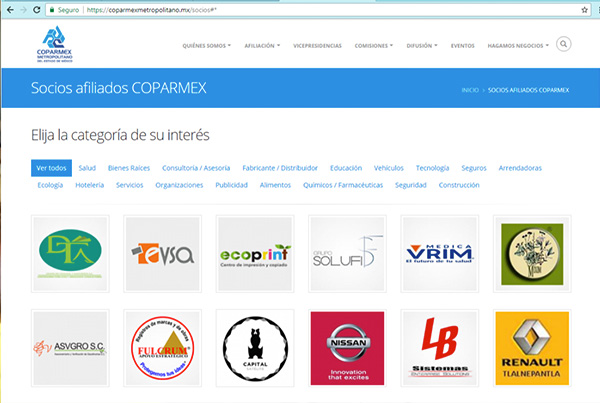Screen dimensions: 600x403
Task: Open the EVSA logo card
Action: (x=163, y=254)
